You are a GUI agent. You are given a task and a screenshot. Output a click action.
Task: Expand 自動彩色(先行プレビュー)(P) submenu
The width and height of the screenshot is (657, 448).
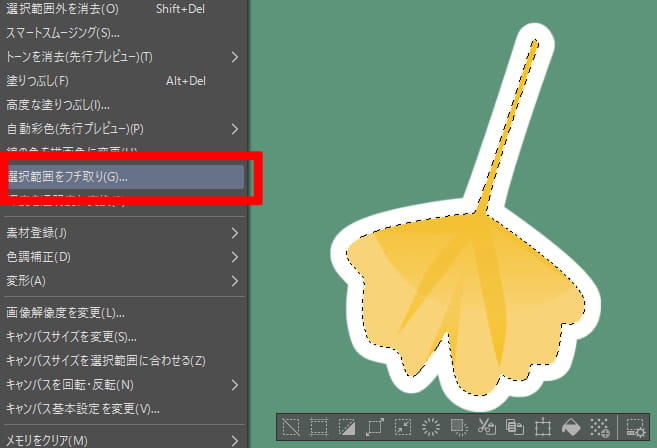[x=124, y=129]
